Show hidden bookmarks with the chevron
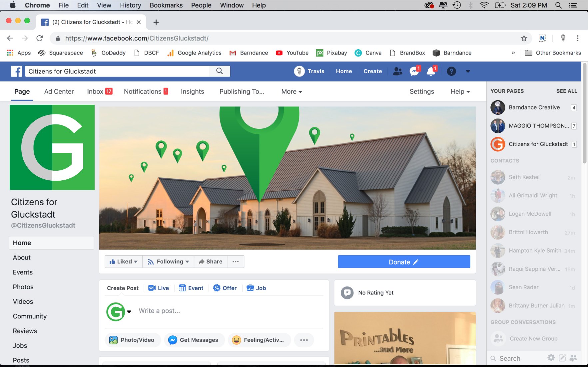 (513, 53)
